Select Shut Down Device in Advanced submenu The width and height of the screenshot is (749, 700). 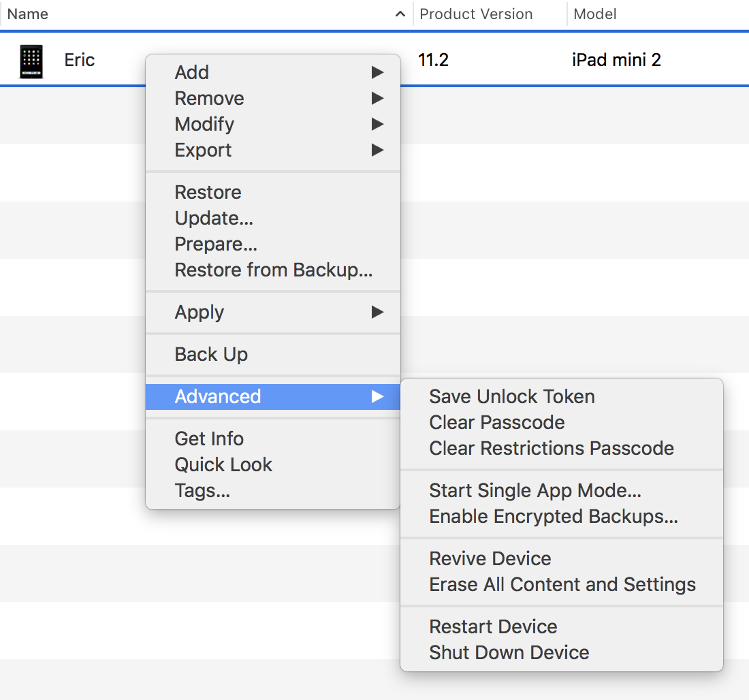coord(562,653)
